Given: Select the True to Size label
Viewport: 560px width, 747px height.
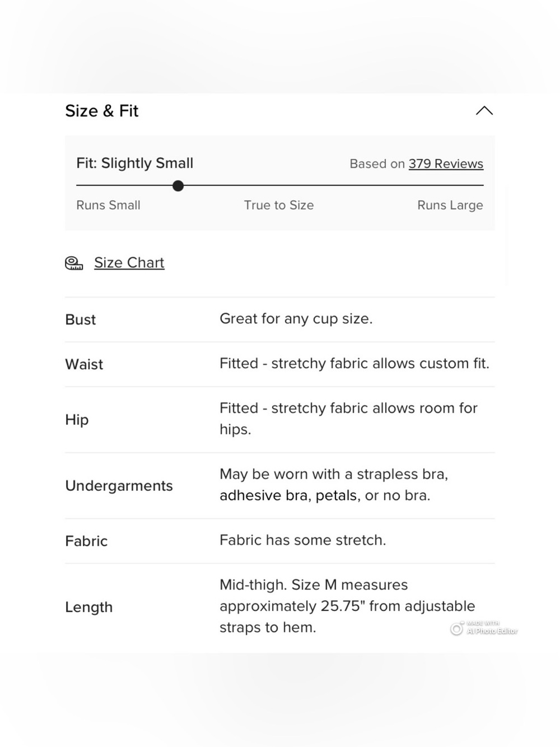Looking at the screenshot, I should click(279, 205).
